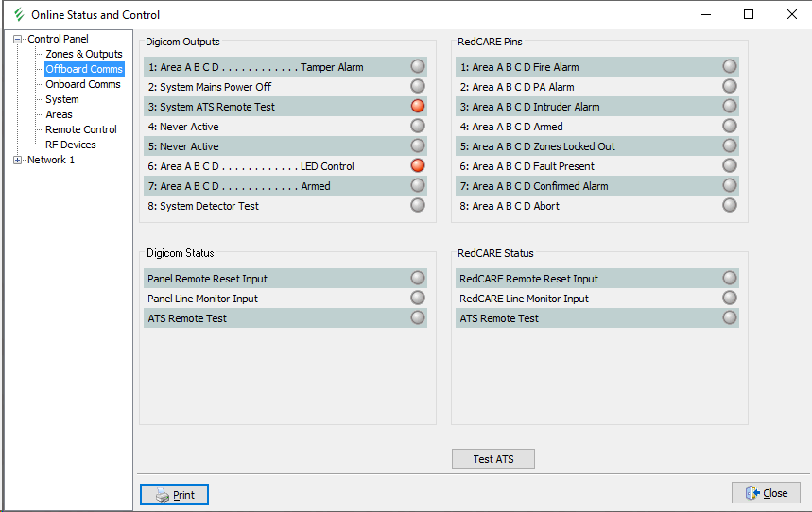
Task: Click the Close button at bottom right
Action: click(x=766, y=493)
